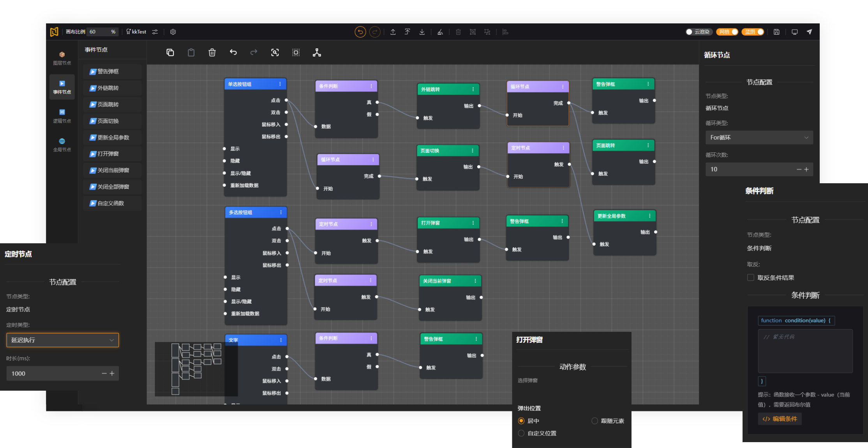Click the zoom-to-fit search frame icon

tap(275, 53)
